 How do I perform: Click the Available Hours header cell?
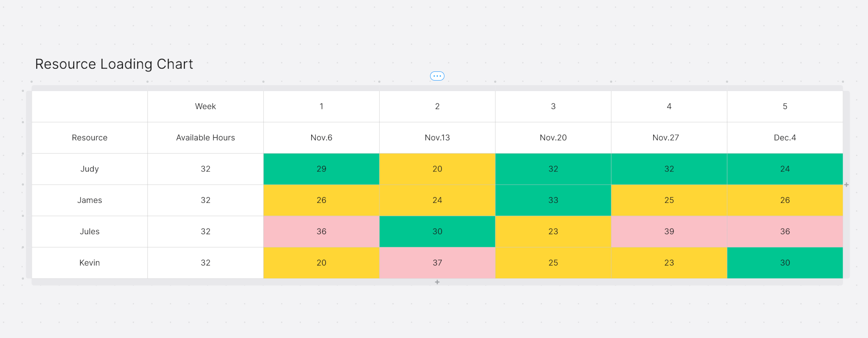[x=205, y=138]
